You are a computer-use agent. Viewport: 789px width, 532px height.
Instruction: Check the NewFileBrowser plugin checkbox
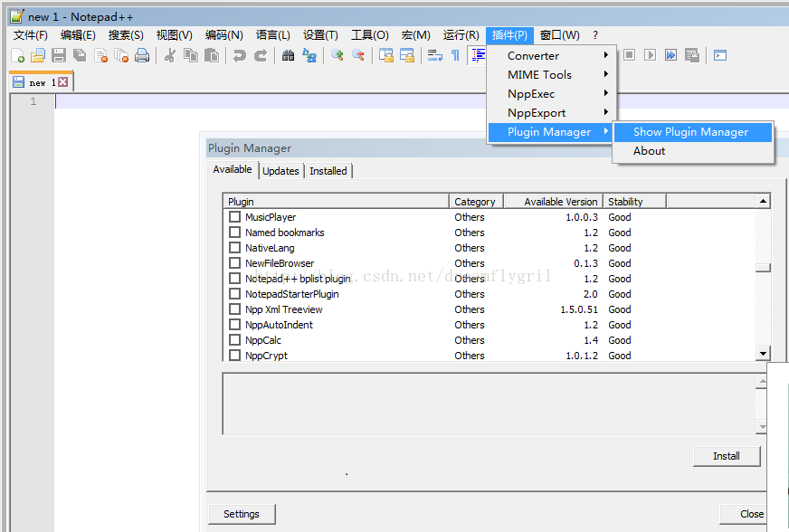pyautogui.click(x=234, y=262)
